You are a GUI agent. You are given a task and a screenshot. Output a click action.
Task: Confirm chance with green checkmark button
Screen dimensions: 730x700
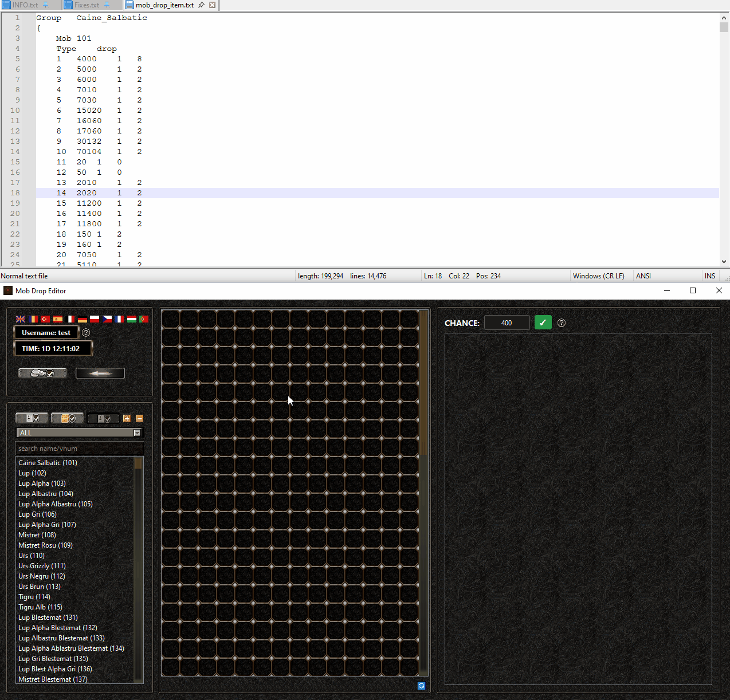click(543, 323)
